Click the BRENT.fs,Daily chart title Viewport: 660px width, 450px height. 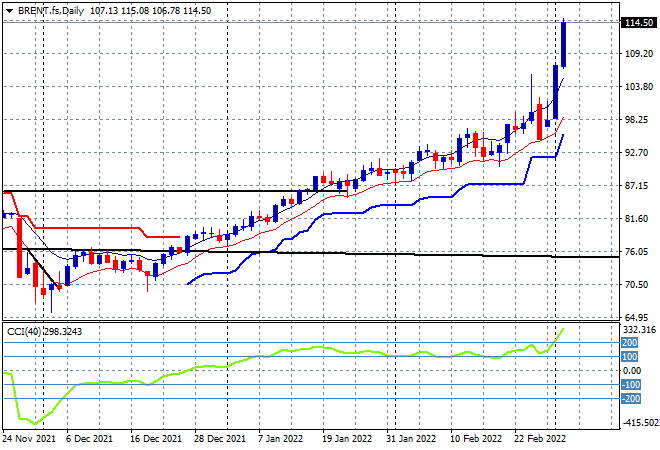point(51,11)
